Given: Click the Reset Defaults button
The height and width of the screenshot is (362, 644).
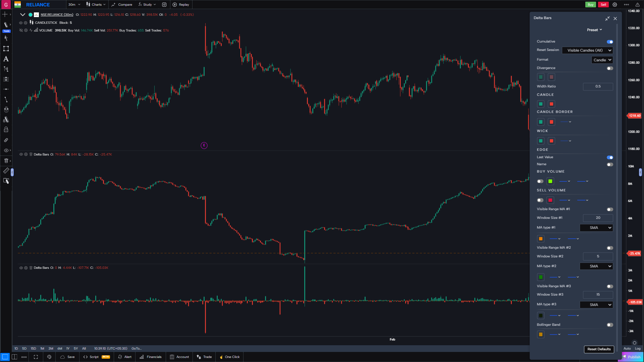Looking at the screenshot, I should tap(599, 349).
